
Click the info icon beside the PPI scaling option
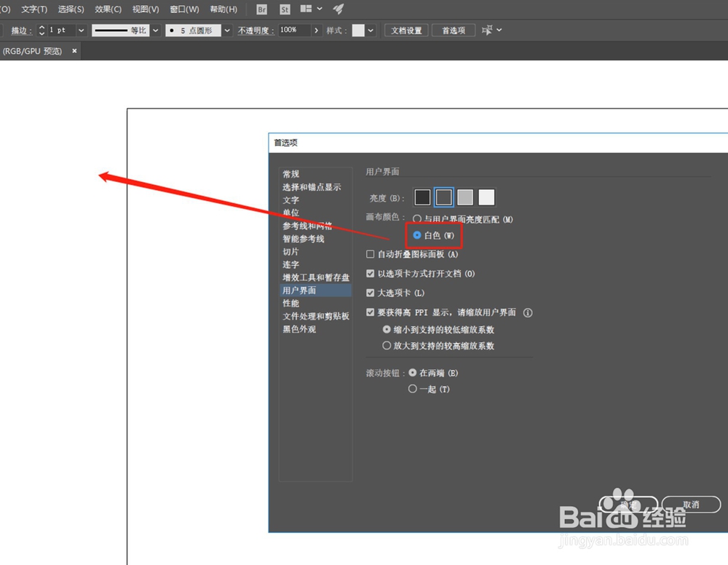click(x=528, y=312)
